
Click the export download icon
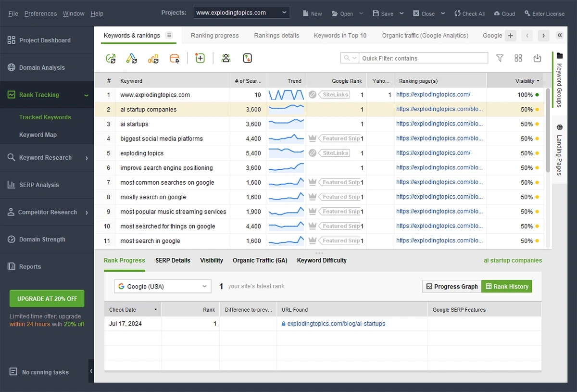click(x=538, y=58)
